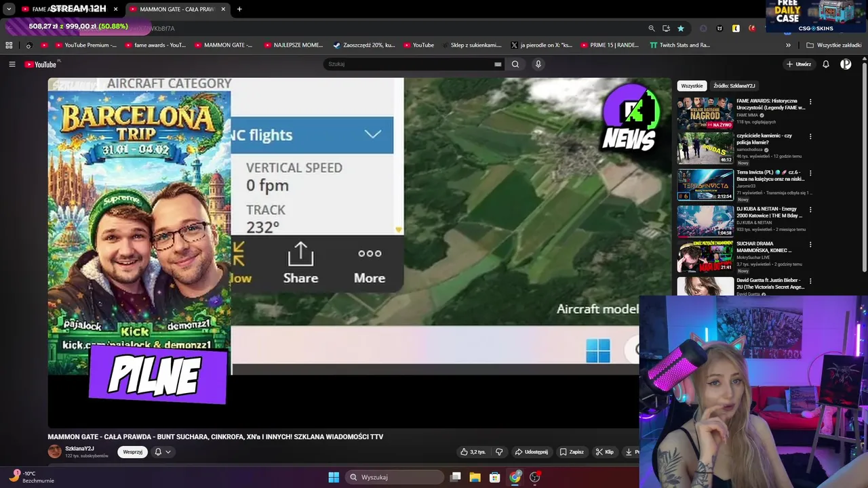Open the bookmarks apps grid icon
The height and width of the screenshot is (488, 868).
point(9,45)
